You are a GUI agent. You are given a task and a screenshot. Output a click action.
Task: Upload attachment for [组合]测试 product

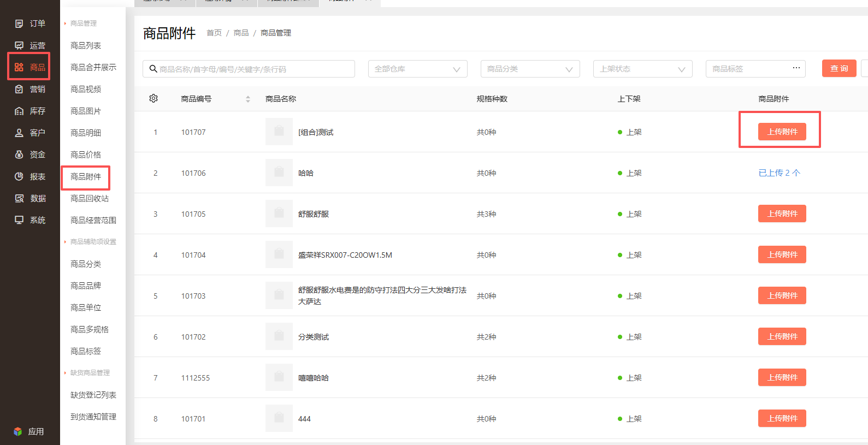point(782,132)
